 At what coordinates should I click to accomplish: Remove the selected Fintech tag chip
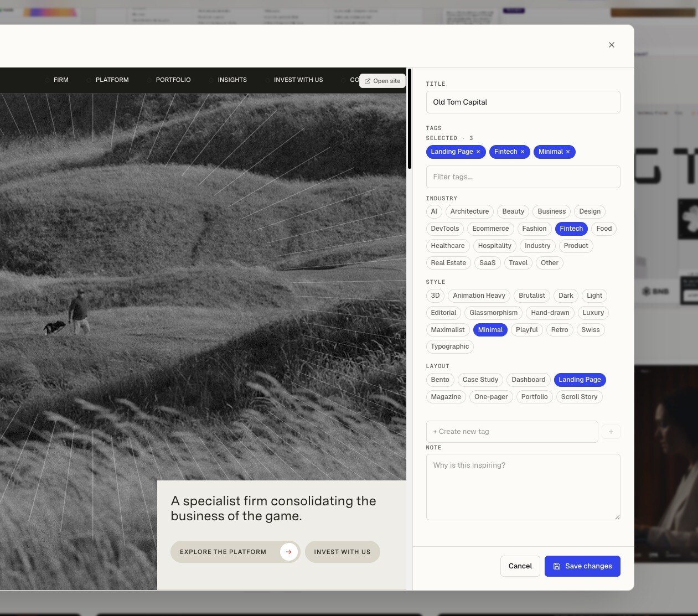[x=522, y=152]
